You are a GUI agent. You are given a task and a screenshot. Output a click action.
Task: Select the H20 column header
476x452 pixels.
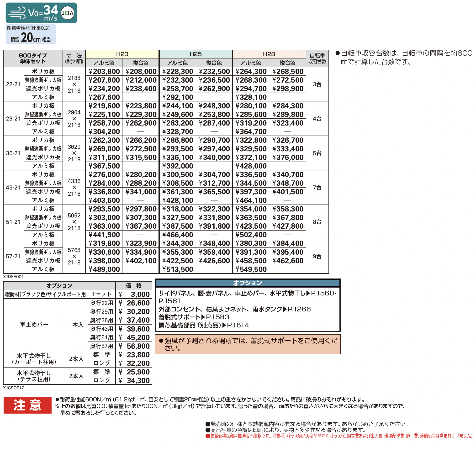click(x=122, y=54)
